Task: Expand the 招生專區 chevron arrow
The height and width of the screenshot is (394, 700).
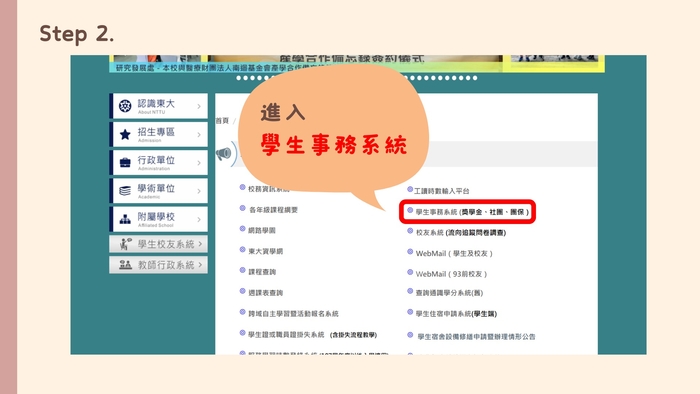Action: (199, 134)
